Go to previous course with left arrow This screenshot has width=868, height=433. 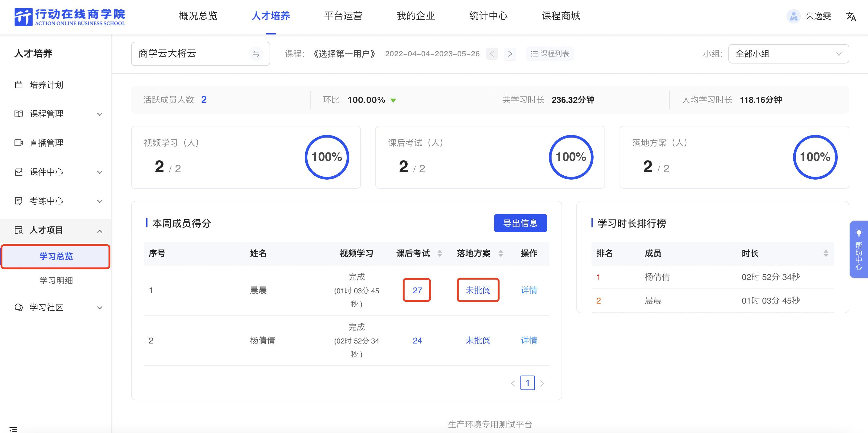point(492,54)
